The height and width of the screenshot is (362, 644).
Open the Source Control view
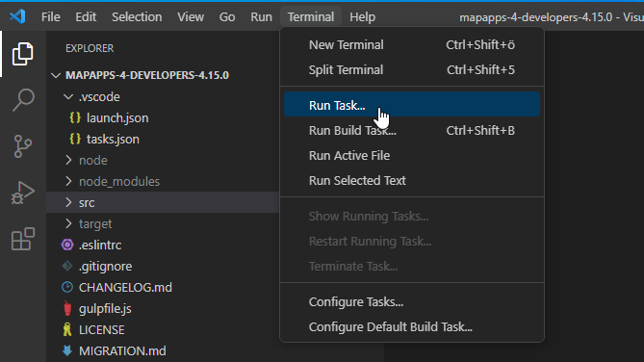tap(22, 146)
